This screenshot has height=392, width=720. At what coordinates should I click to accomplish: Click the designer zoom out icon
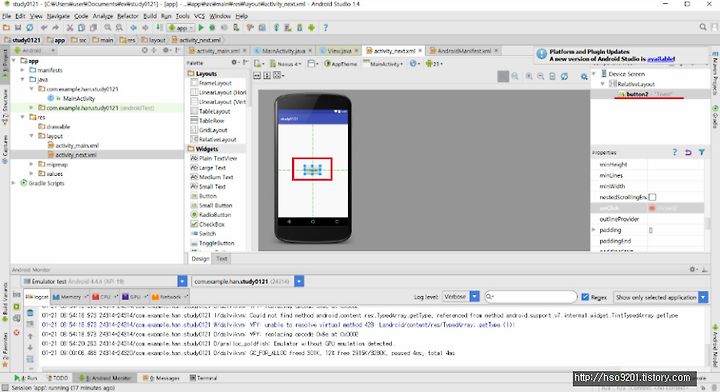[x=540, y=77]
